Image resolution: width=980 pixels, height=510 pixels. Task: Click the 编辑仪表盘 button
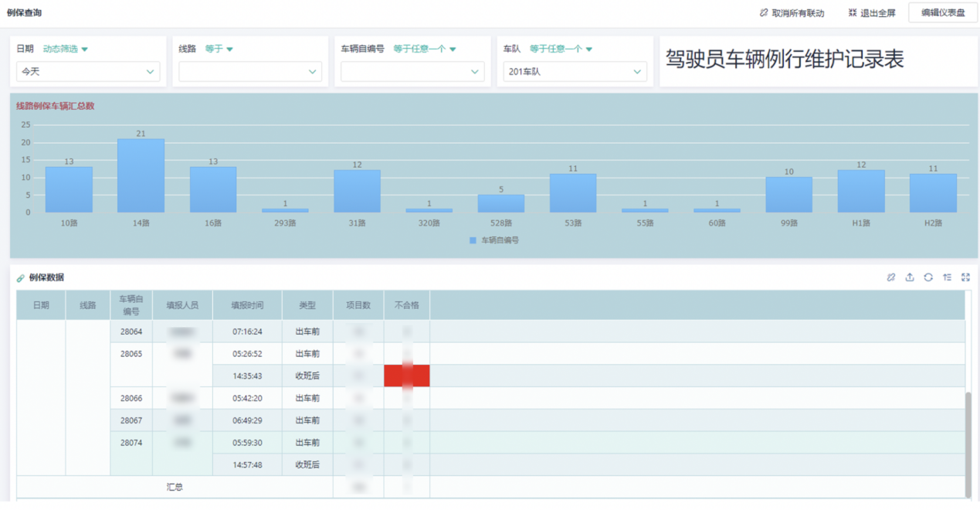point(943,12)
